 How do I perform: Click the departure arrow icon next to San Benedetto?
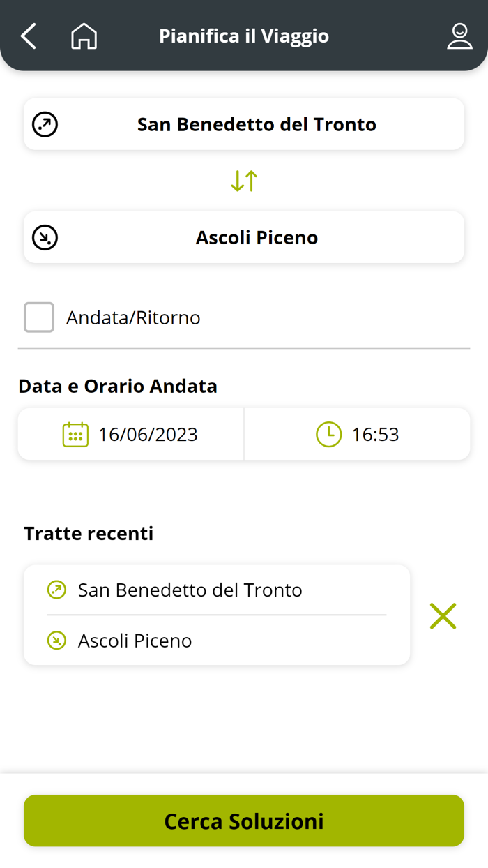point(45,124)
